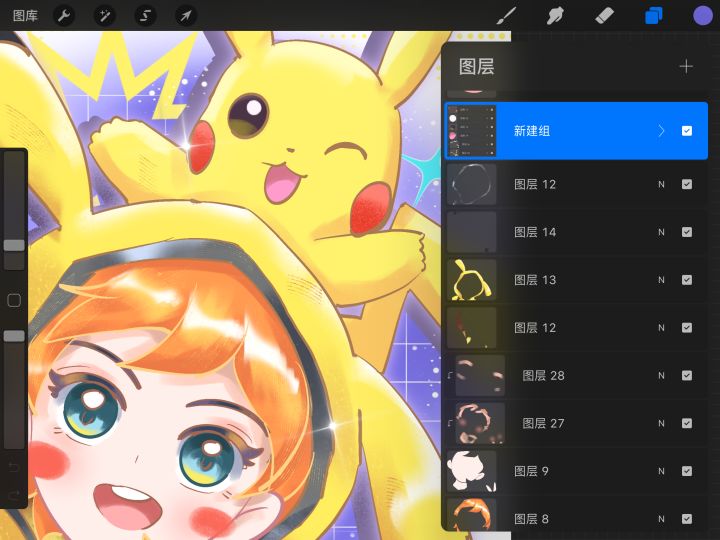
Task: Open the purple active color swatch
Action: tap(703, 16)
